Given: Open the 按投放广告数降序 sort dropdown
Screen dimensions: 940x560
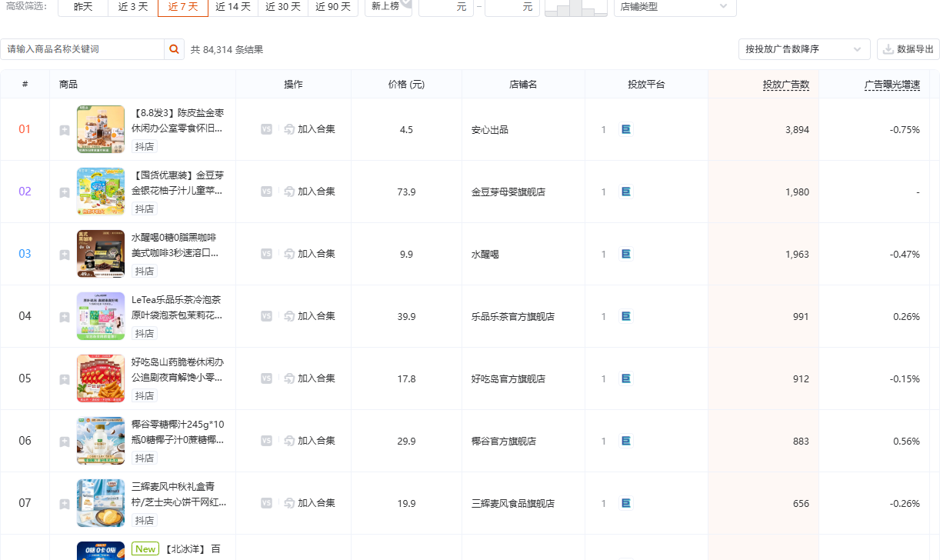Looking at the screenshot, I should (x=804, y=49).
